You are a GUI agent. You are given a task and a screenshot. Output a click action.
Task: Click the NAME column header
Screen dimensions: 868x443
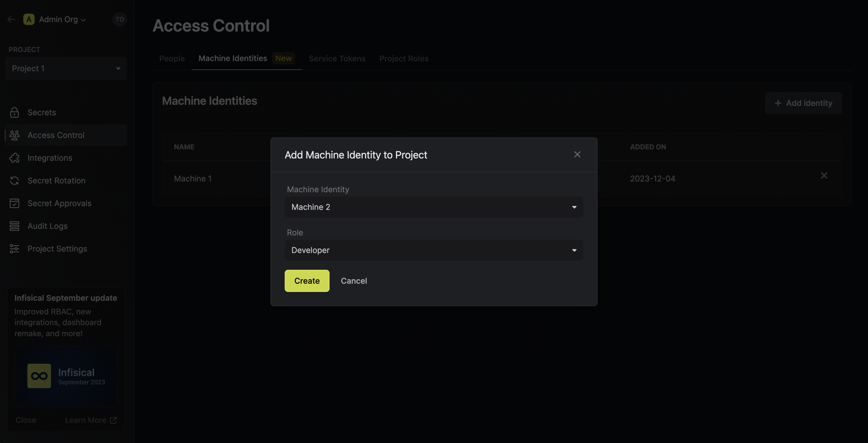(x=184, y=147)
